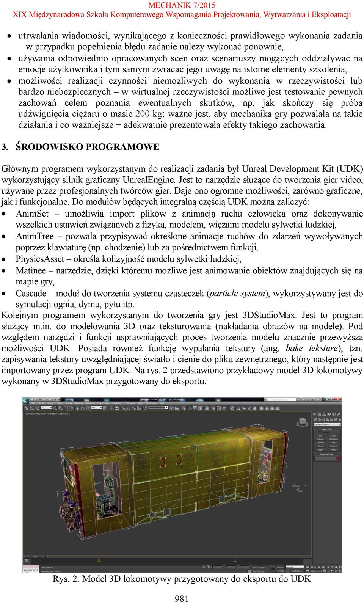
Task: Click the Teapot primitive button
Action: click(x=320, y=450)
